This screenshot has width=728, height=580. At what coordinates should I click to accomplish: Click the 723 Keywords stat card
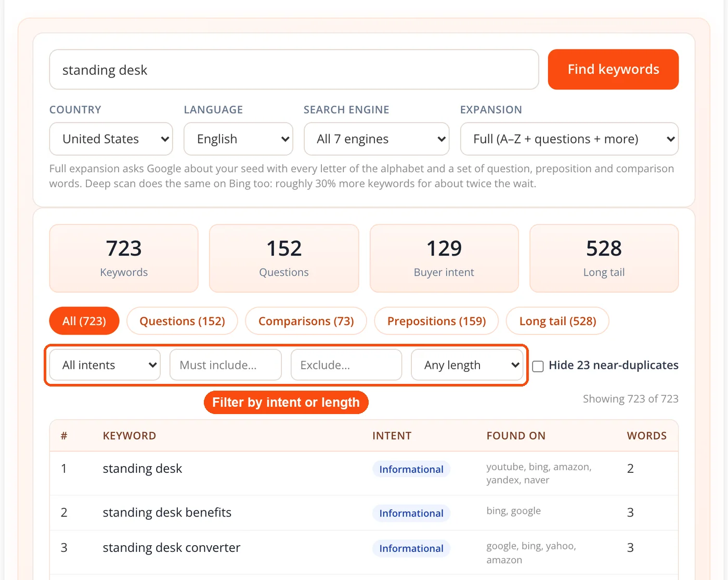point(124,258)
